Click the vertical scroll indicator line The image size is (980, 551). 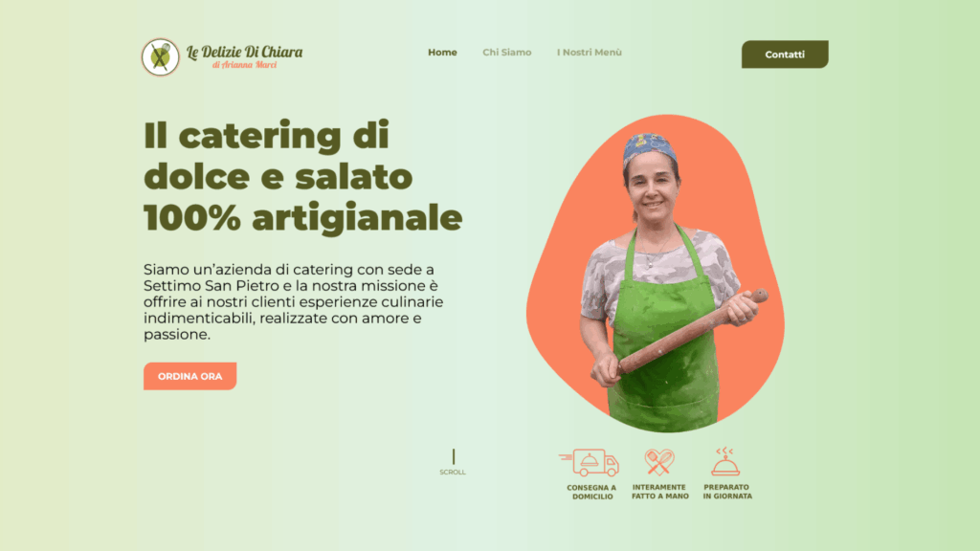tap(453, 456)
